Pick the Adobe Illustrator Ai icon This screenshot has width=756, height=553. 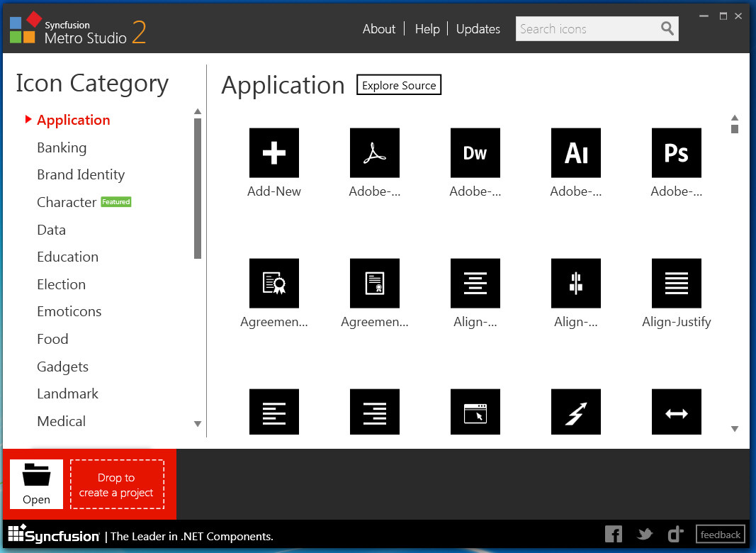pos(575,152)
